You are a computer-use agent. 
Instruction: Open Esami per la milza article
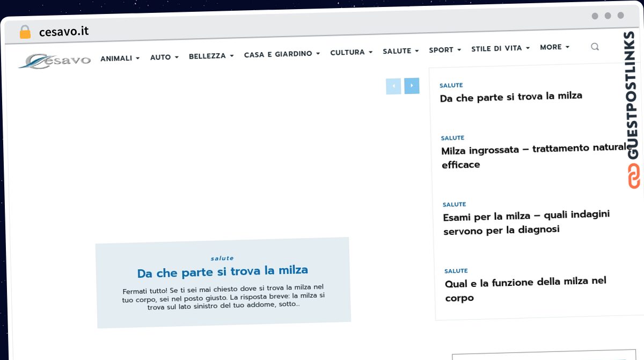[527, 222]
